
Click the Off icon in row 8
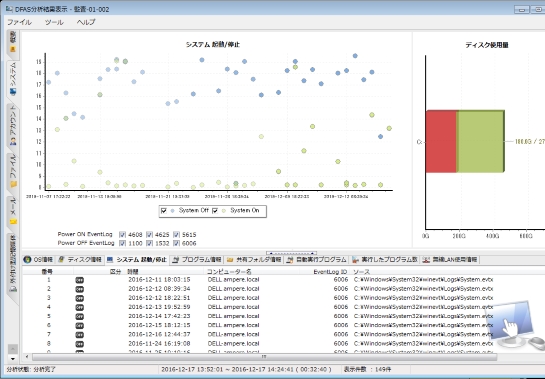tap(80, 344)
